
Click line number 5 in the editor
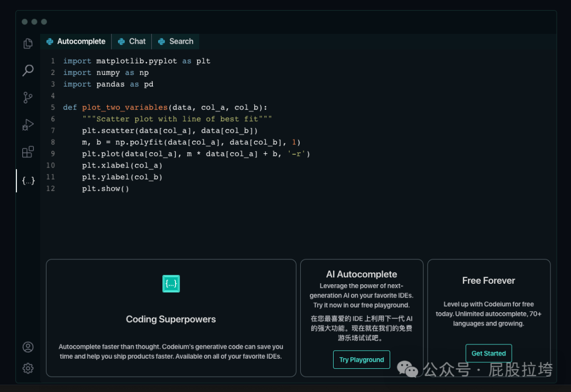tap(53, 107)
